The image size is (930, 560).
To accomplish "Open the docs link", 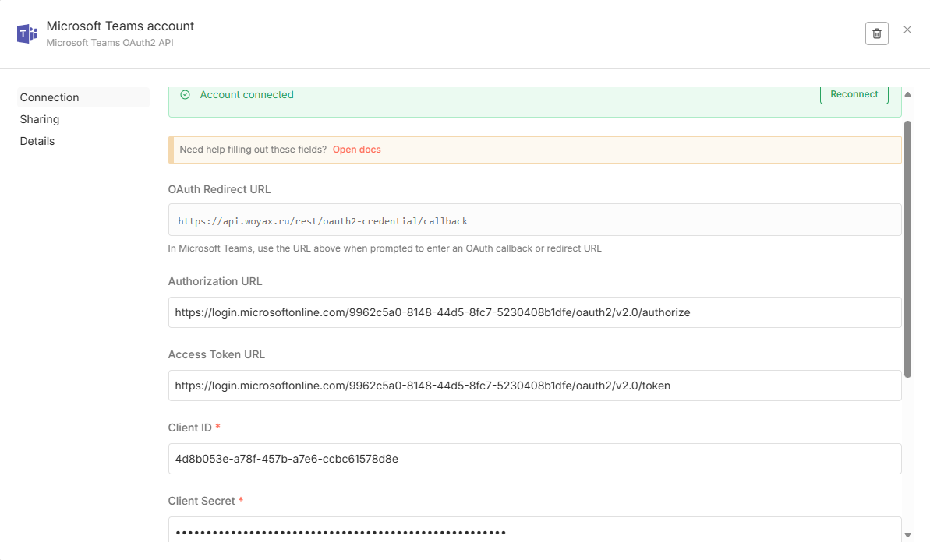I will click(x=356, y=150).
